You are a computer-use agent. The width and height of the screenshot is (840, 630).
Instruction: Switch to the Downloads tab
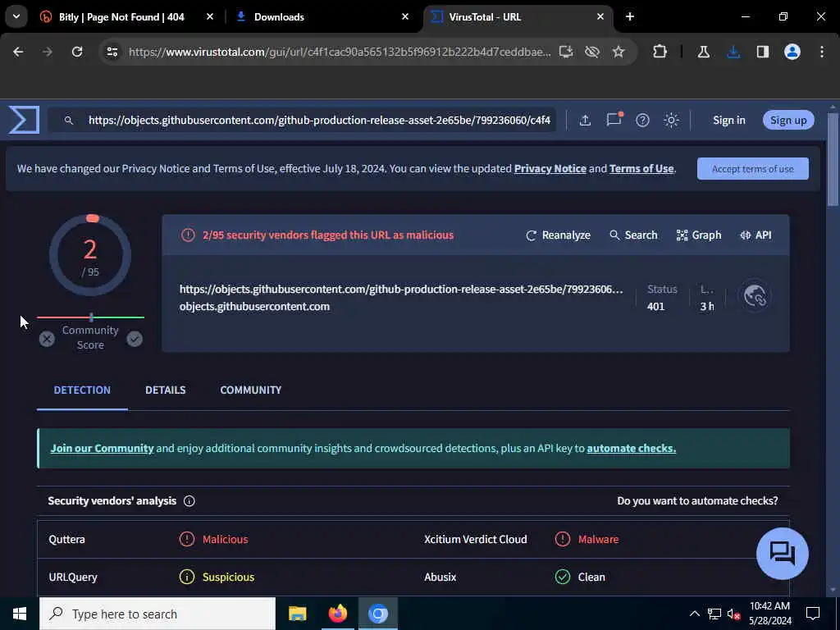coord(279,17)
